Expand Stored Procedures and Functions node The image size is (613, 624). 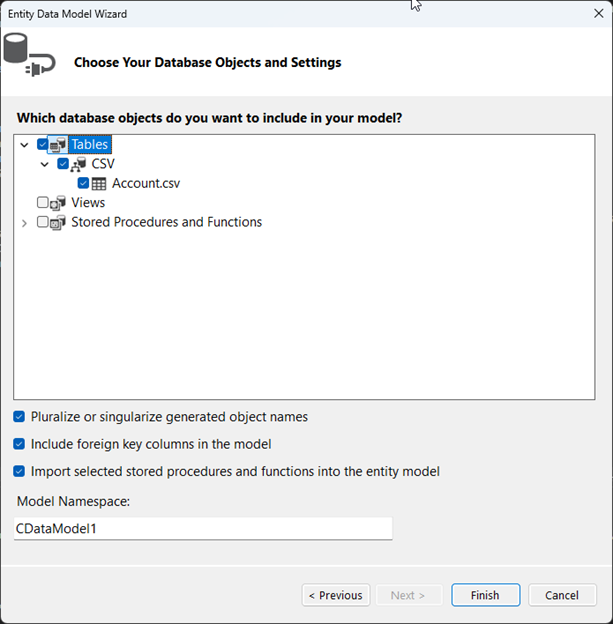click(25, 223)
